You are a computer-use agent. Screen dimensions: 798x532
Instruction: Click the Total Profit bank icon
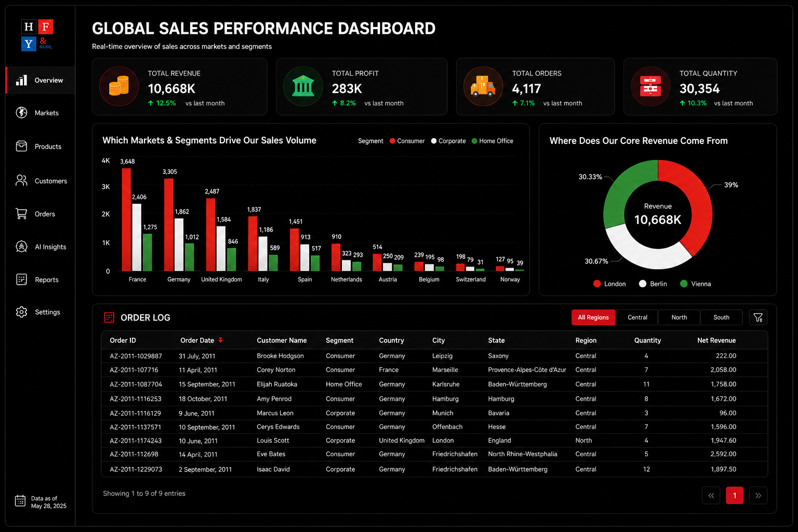(x=303, y=86)
